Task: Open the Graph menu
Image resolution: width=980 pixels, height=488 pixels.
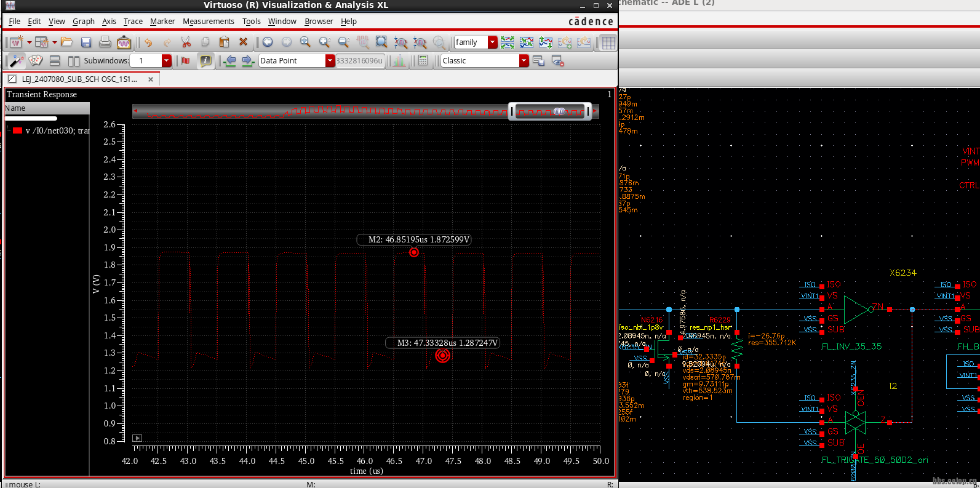Action: (84, 21)
